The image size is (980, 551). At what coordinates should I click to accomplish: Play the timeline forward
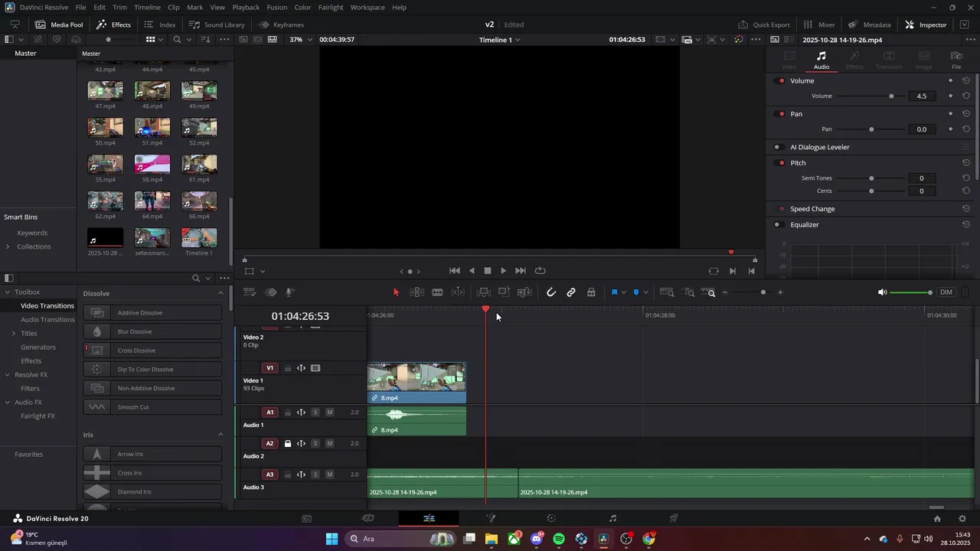click(x=503, y=271)
